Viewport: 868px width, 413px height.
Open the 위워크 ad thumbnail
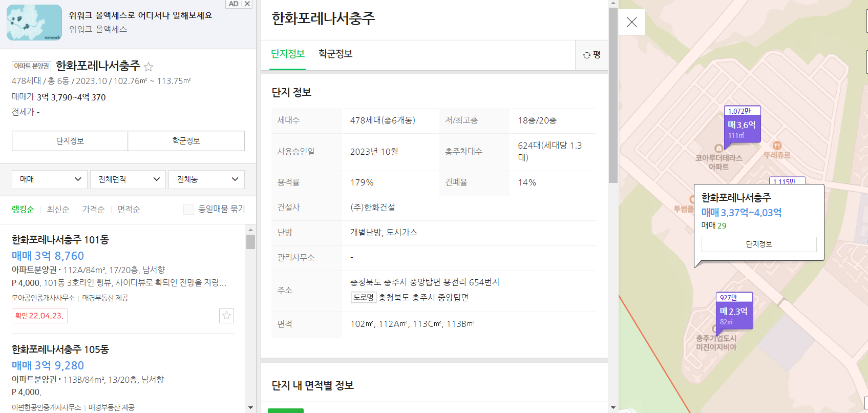tap(34, 23)
